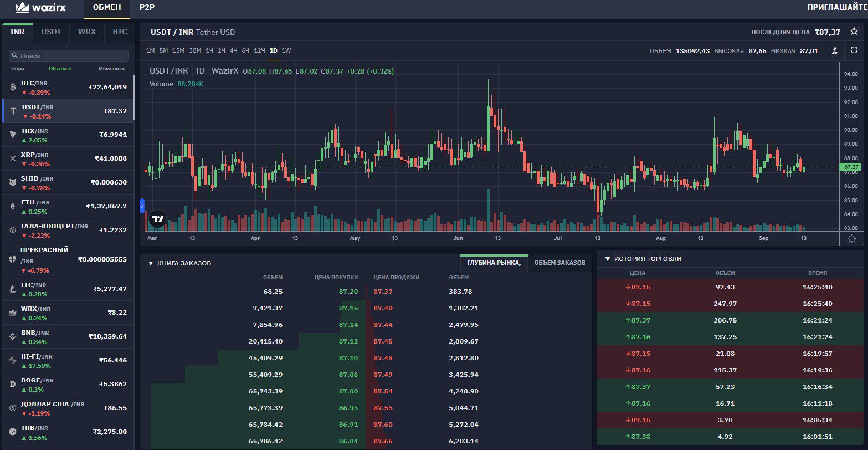Select the 15M chart timeframe
Viewport: 868px width, 450px height.
tap(178, 50)
